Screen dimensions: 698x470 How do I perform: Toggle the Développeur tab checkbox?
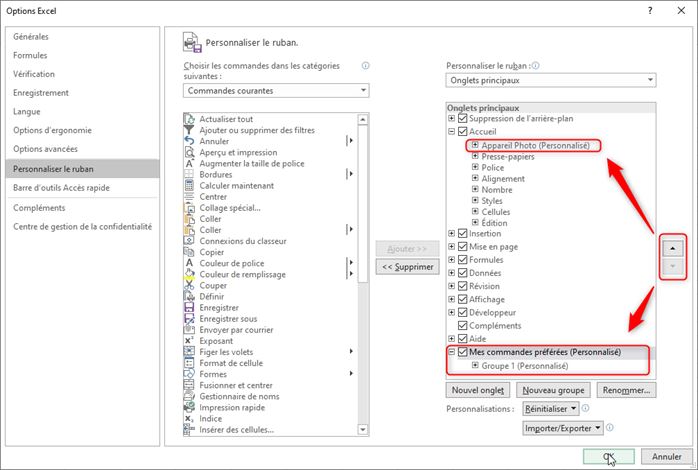[463, 312]
